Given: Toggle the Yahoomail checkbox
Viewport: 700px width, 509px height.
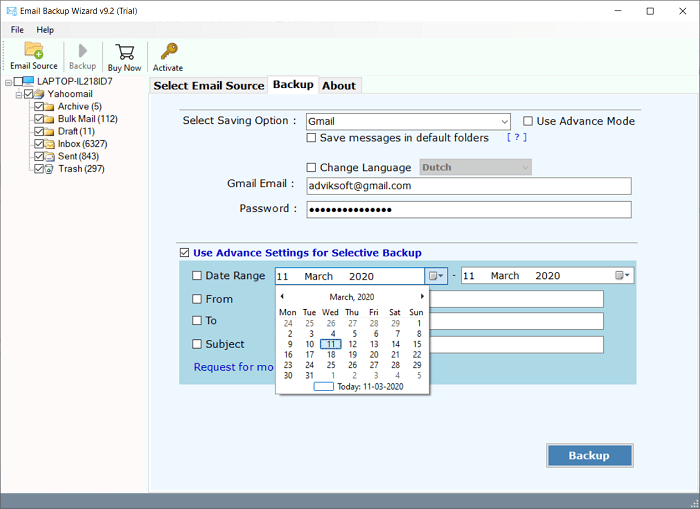Looking at the screenshot, I should click(29, 94).
